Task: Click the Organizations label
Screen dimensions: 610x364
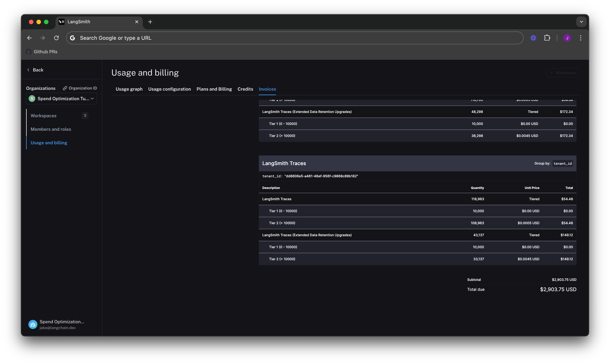Action: tap(41, 88)
